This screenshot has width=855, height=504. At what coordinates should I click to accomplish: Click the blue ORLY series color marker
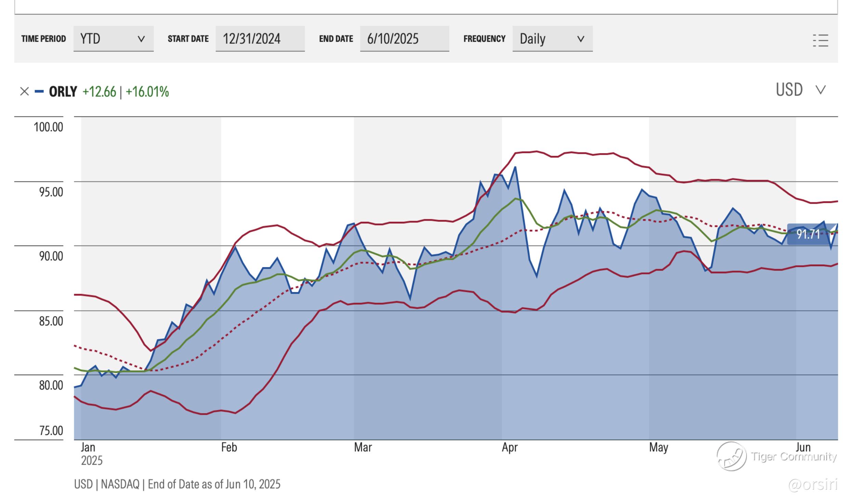tap(39, 92)
